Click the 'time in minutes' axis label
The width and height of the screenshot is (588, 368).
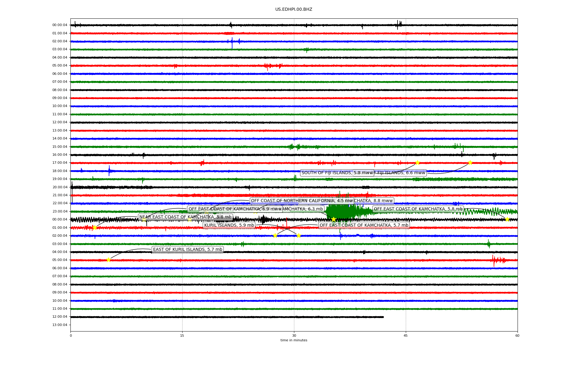(294, 340)
